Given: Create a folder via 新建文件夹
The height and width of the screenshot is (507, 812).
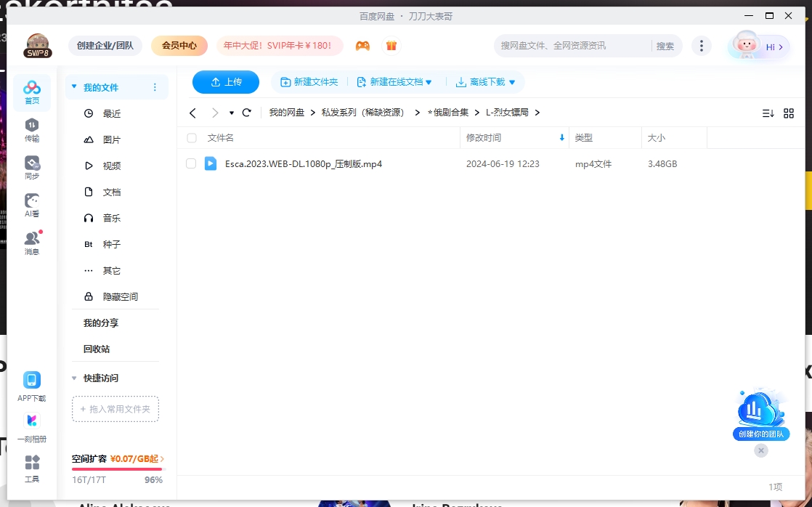Looking at the screenshot, I should pos(310,82).
